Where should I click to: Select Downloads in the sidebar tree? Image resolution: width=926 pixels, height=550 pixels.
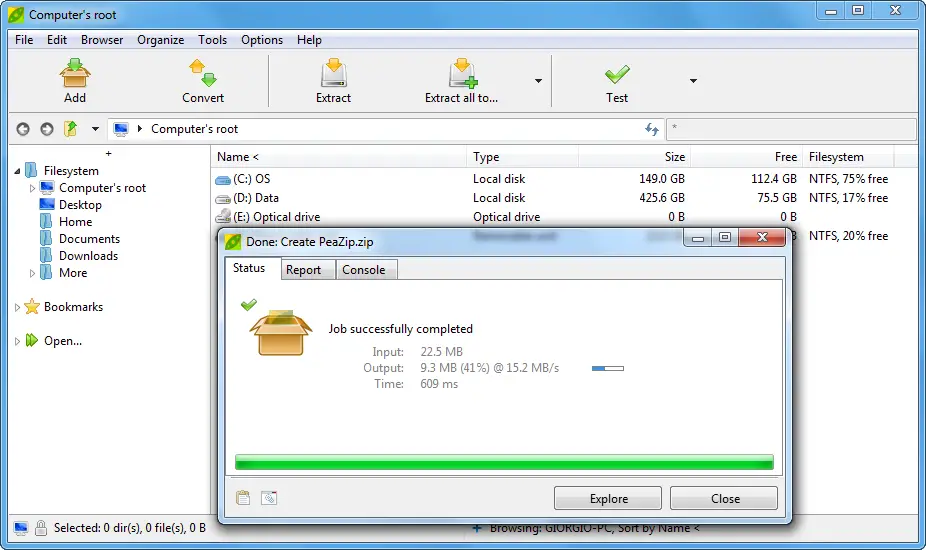pos(89,256)
